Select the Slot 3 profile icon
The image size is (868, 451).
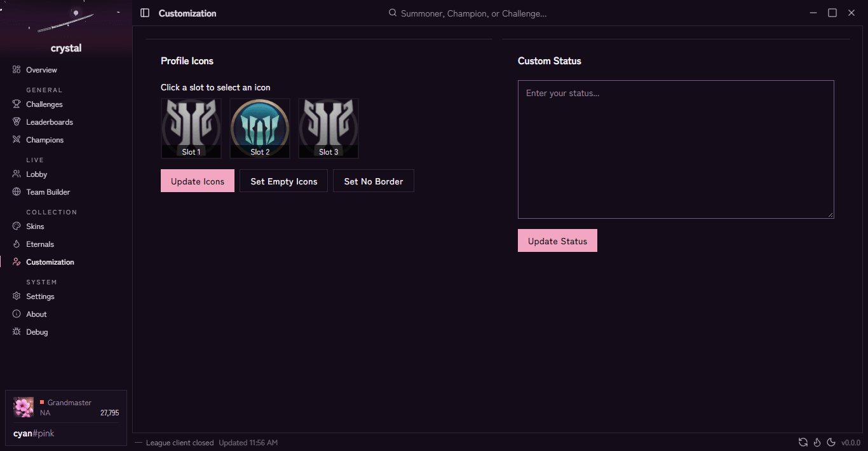pos(329,128)
